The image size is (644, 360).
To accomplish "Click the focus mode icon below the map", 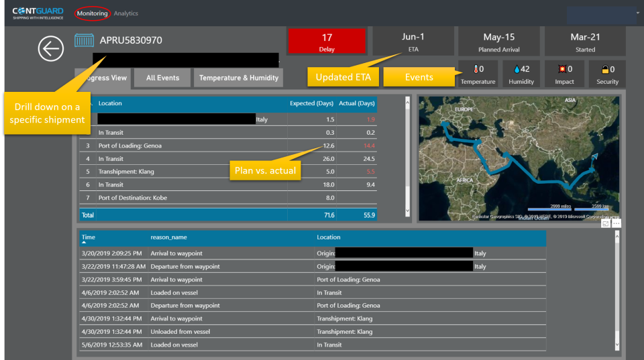I will pyautogui.click(x=606, y=224).
